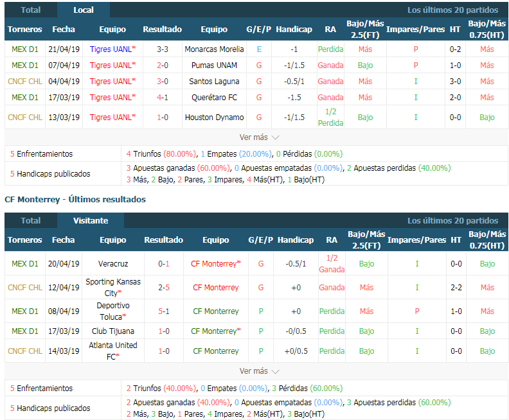This screenshot has width=509, height=420.
Task: Click Resultado column header in Tigres table
Action: [163, 29]
